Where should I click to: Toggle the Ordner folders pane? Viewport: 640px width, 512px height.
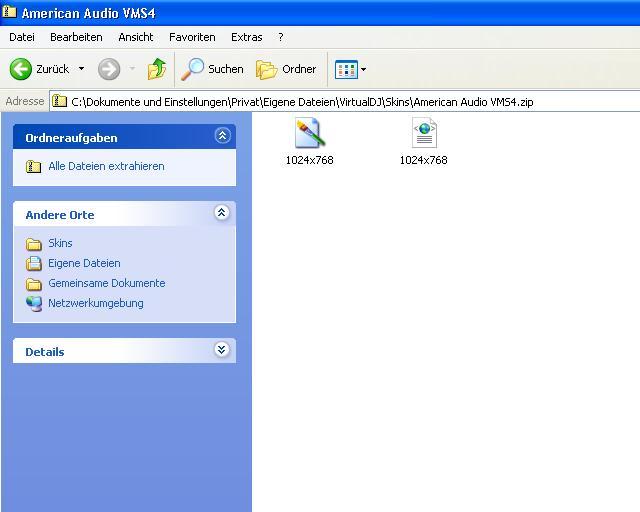coord(286,69)
